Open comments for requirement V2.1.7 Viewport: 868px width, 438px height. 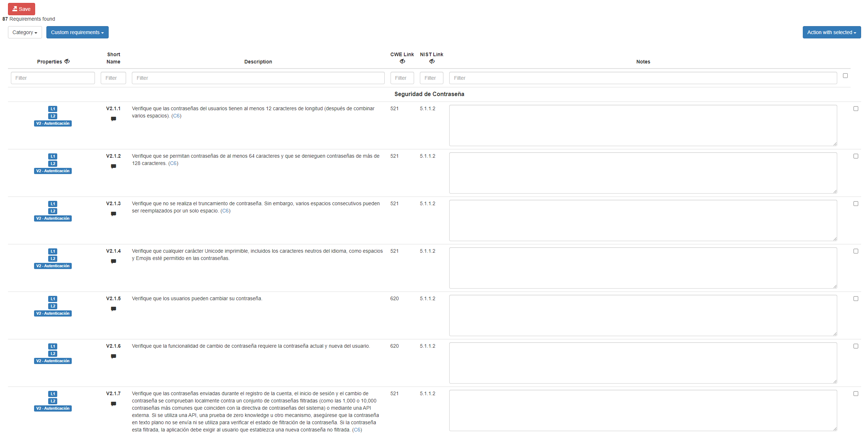tap(113, 404)
